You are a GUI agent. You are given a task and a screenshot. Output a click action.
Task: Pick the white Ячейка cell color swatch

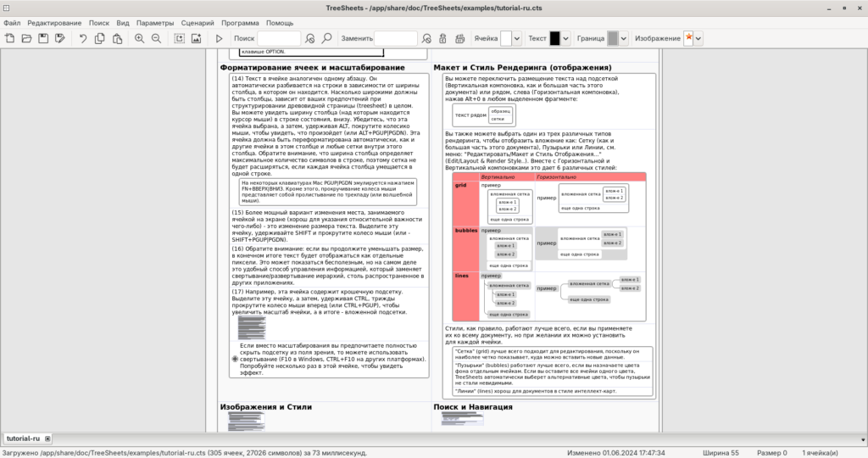(x=506, y=38)
